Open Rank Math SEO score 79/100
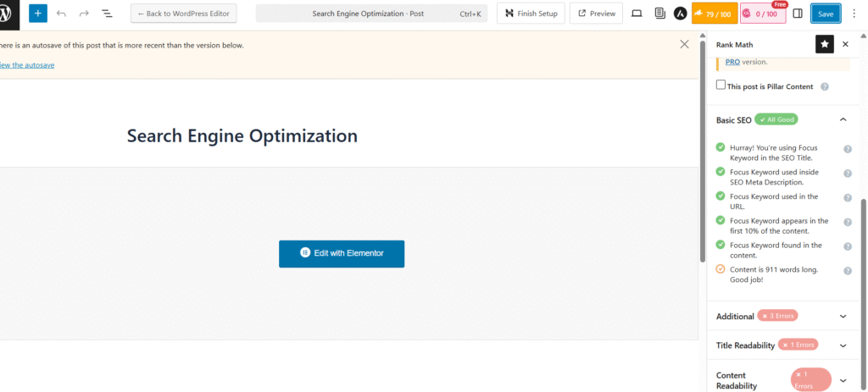868x392 pixels. (x=715, y=14)
